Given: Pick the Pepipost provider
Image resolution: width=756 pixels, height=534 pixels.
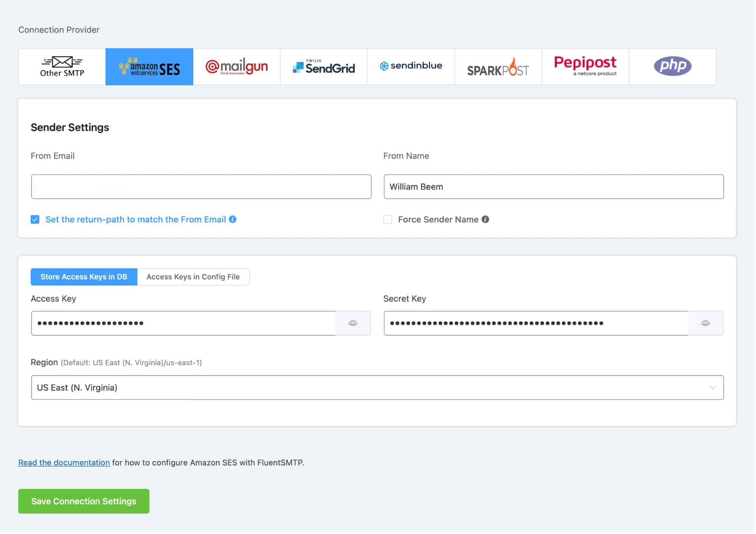Looking at the screenshot, I should coord(586,67).
